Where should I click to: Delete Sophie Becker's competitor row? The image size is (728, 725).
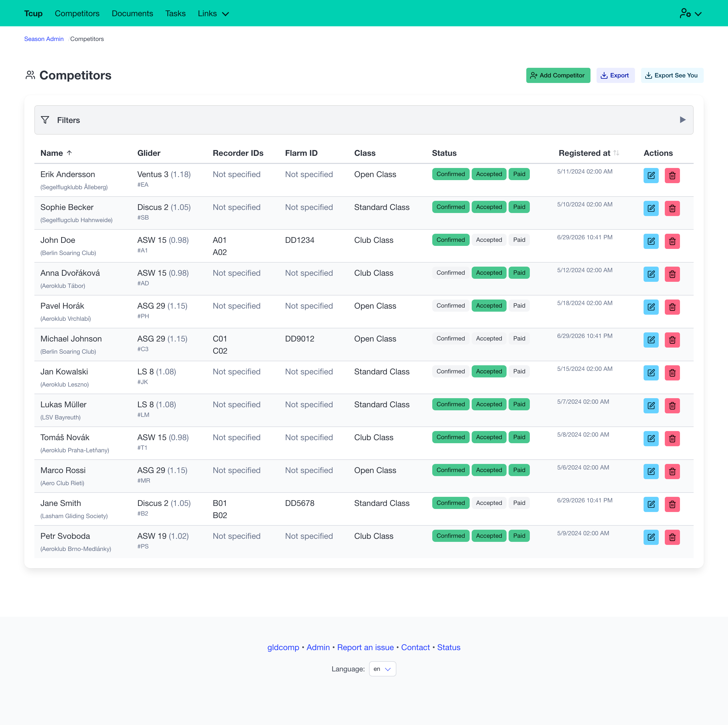click(x=672, y=208)
